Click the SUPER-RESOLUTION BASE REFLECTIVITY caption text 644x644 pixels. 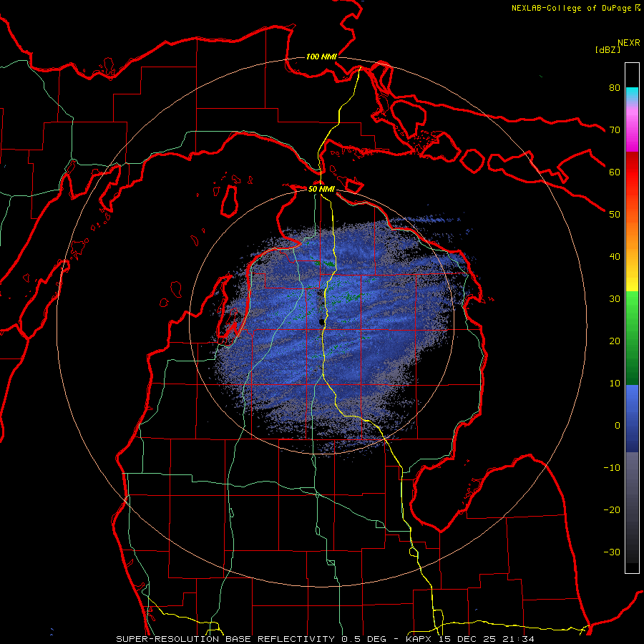(225, 639)
